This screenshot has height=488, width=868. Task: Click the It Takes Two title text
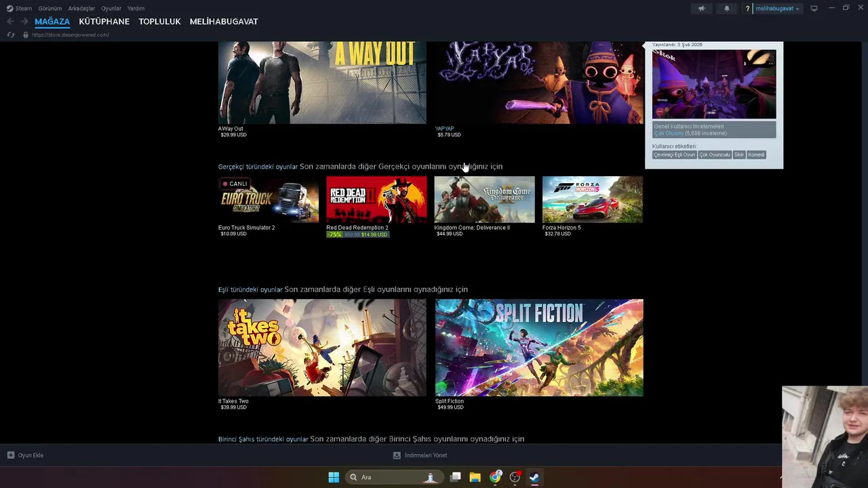pos(233,401)
